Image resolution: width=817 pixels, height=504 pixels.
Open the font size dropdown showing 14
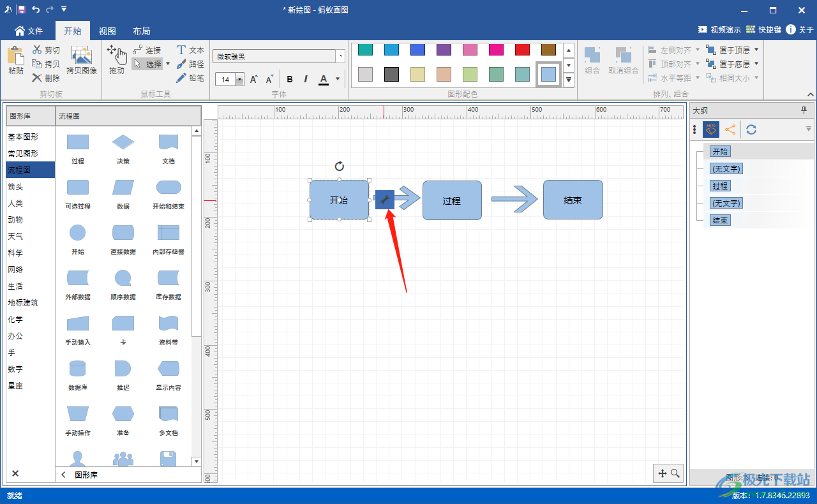(x=240, y=80)
